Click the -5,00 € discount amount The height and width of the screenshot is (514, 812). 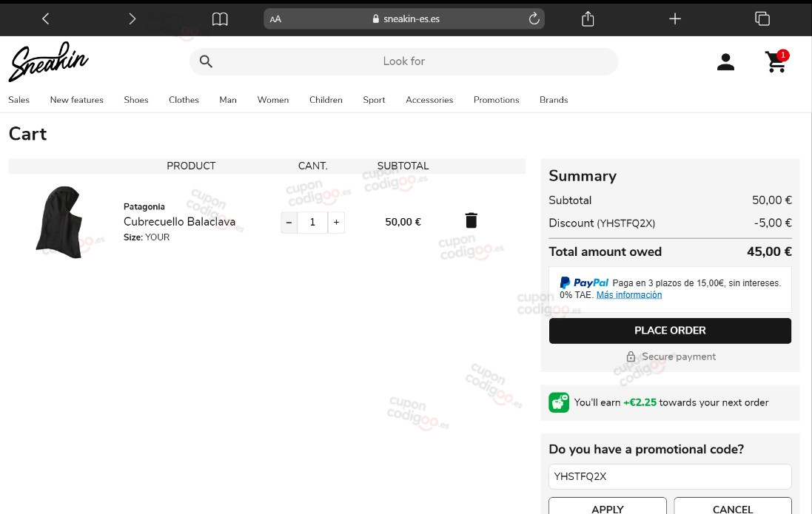[x=773, y=223]
